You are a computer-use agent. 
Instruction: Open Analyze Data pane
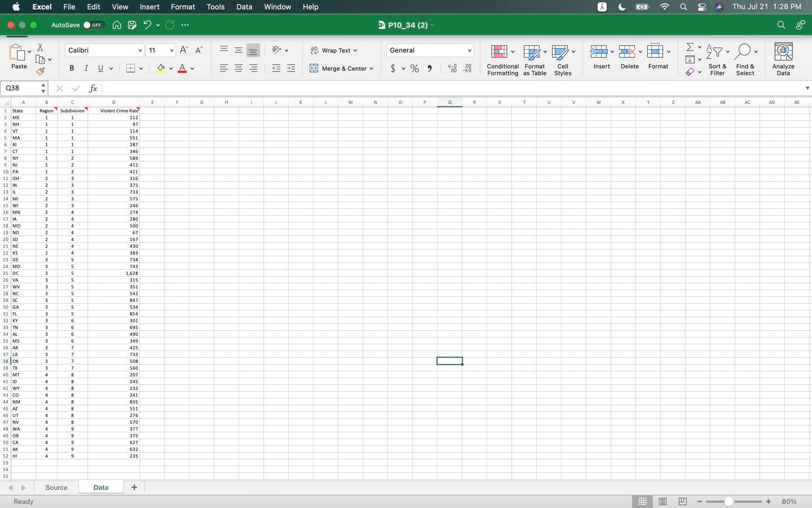pyautogui.click(x=783, y=60)
